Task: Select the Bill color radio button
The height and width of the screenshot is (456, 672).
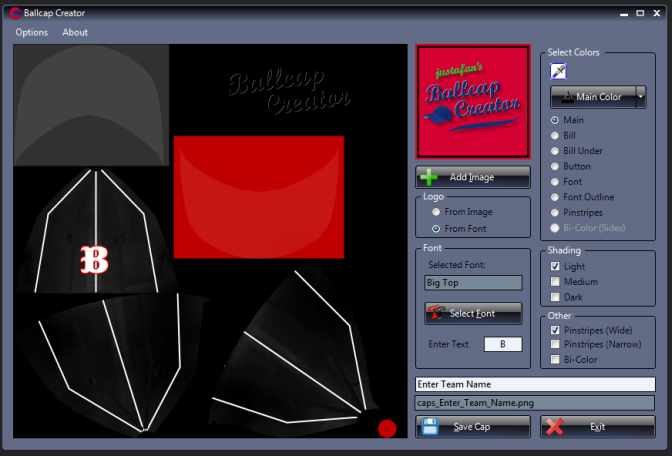Action: (x=555, y=136)
